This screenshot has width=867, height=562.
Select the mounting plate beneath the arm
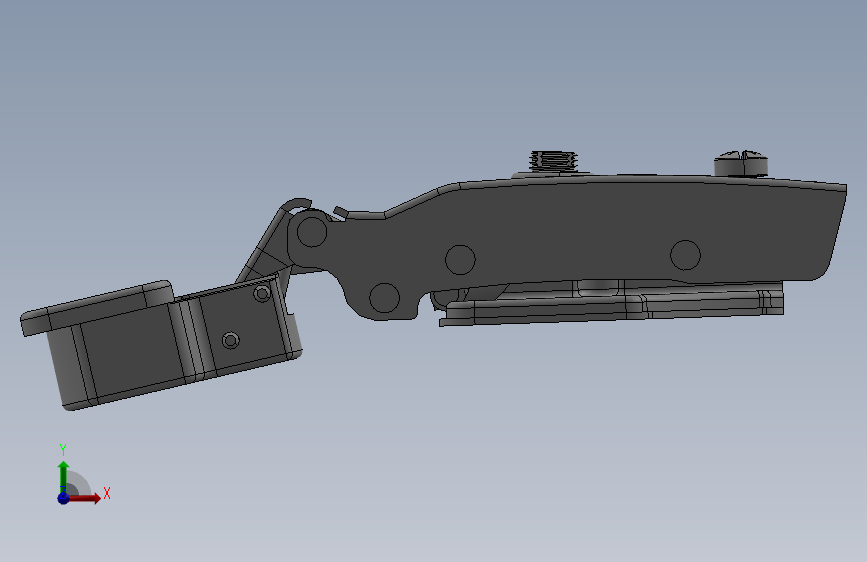[x=611, y=305]
